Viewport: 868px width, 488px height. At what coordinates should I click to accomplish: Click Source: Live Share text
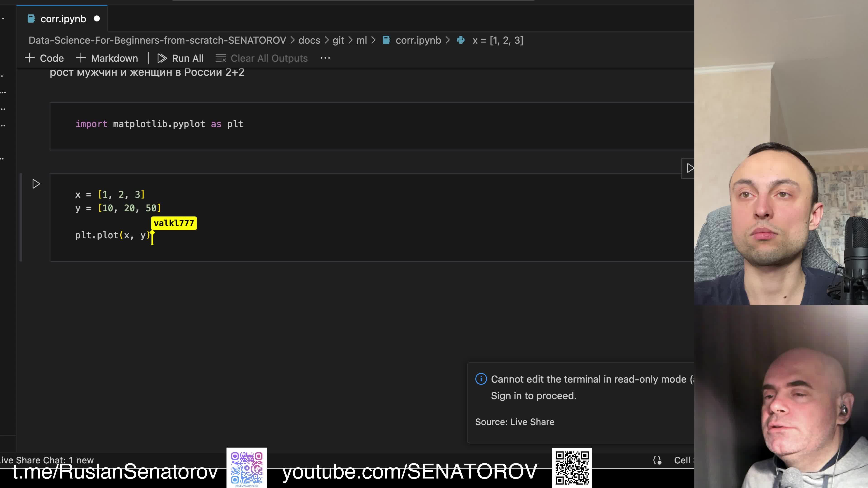tap(514, 422)
